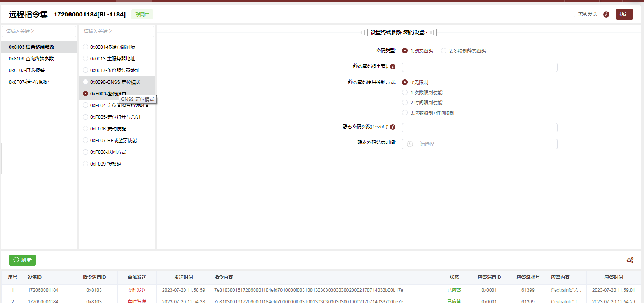Select 0xF008-联网方式 parameter option
The height and width of the screenshot is (303, 644).
pyautogui.click(x=86, y=152)
